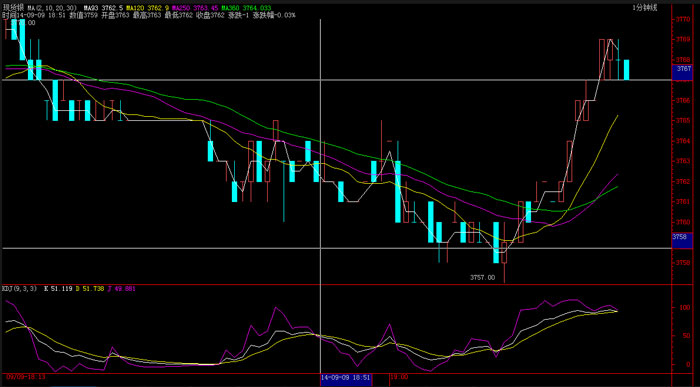
Task: Click the 3764 price axis label
Action: (683, 141)
